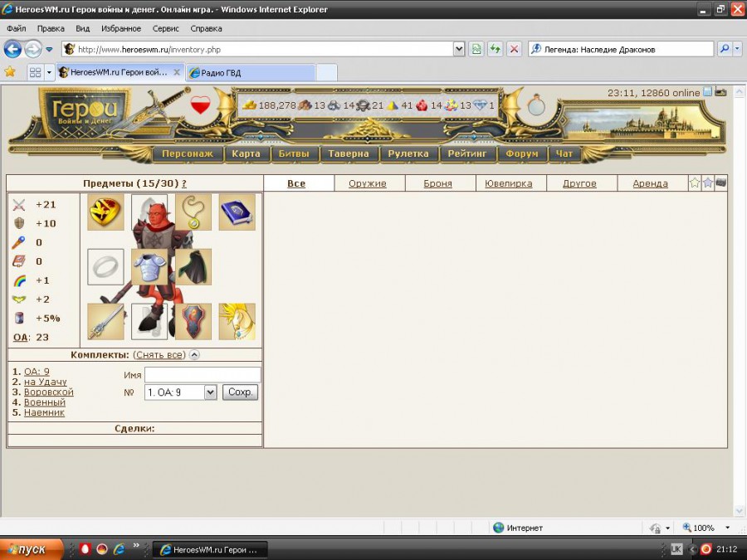Click the red heart health icon
Viewport: 747px width, 560px height.
pyautogui.click(x=200, y=105)
